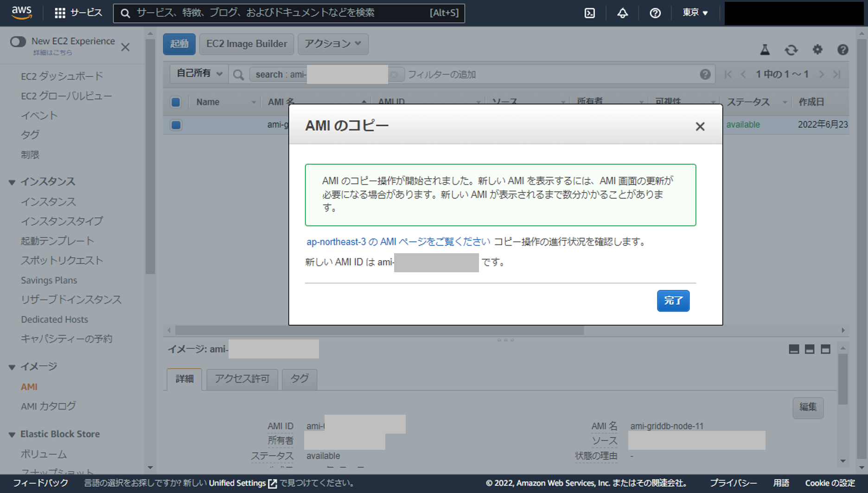Screen dimensions: 868x493
Task: Click the 編集 edit button
Action: tap(808, 407)
